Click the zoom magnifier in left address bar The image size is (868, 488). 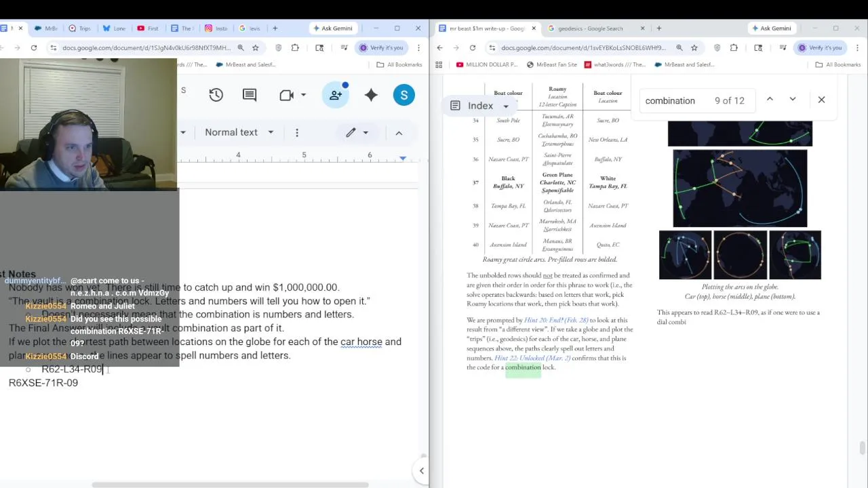point(241,47)
